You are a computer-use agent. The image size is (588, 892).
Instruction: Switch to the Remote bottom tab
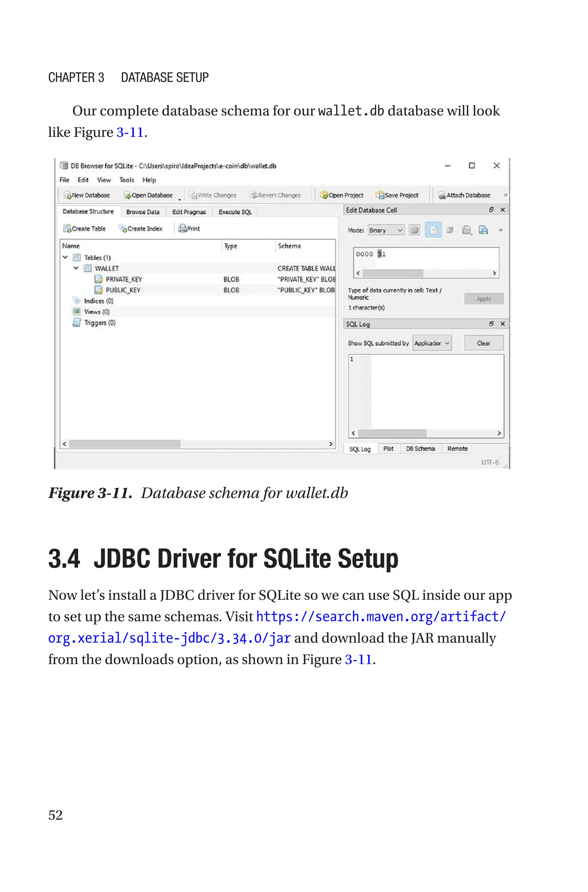pyautogui.click(x=457, y=449)
